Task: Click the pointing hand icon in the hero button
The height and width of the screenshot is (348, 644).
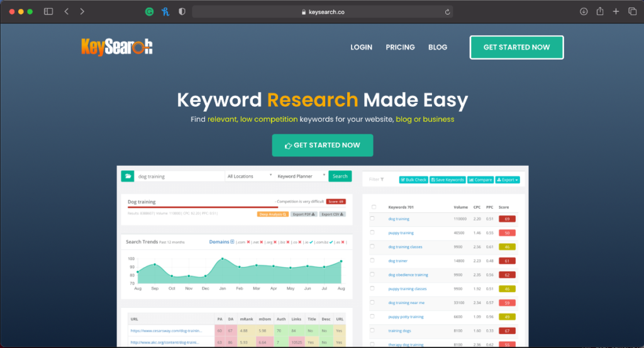Action: point(288,146)
